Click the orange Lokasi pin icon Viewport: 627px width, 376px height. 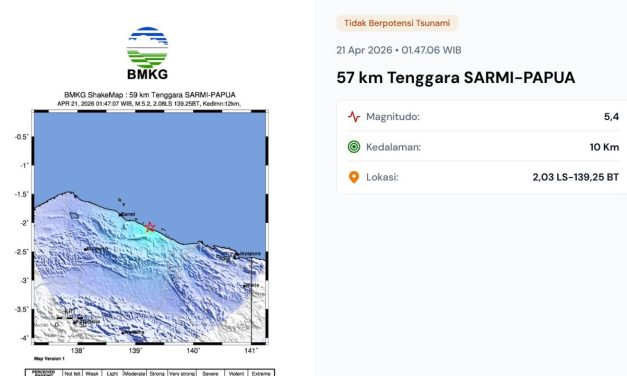coord(354,177)
